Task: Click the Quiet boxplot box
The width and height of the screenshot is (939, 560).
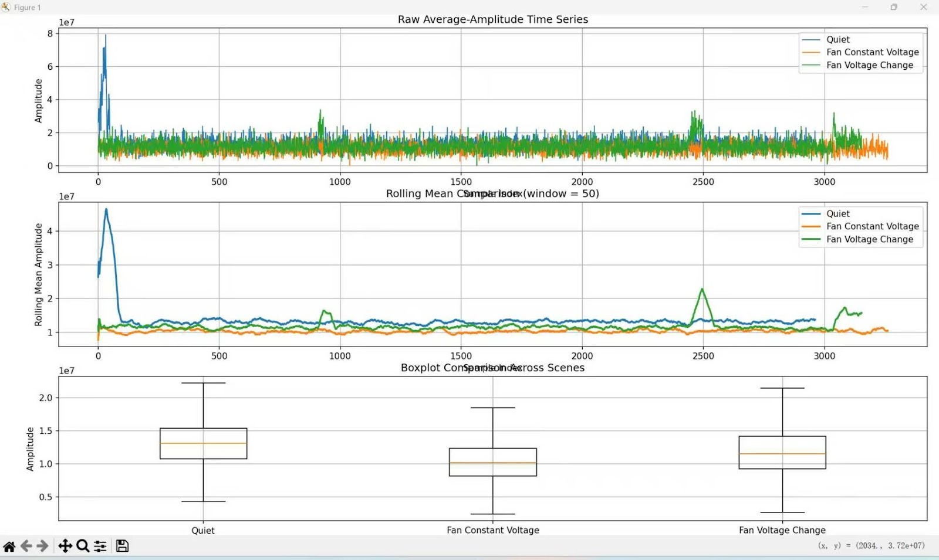Action: (203, 443)
